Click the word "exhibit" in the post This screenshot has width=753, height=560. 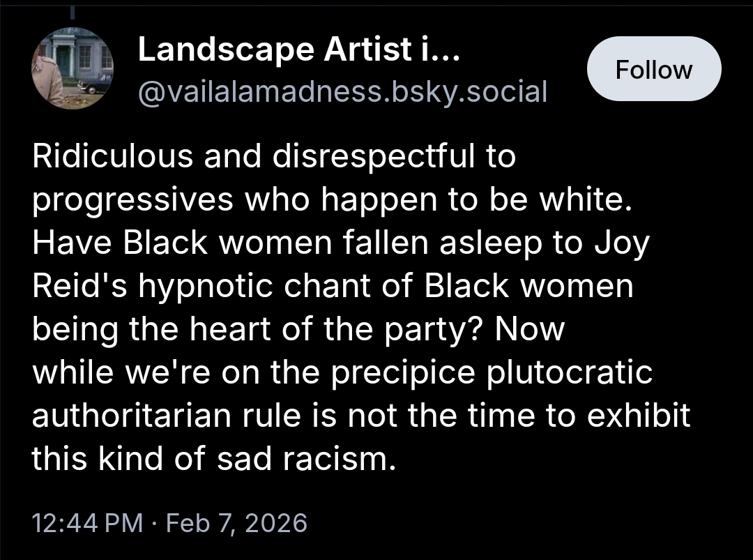pyautogui.click(x=638, y=416)
